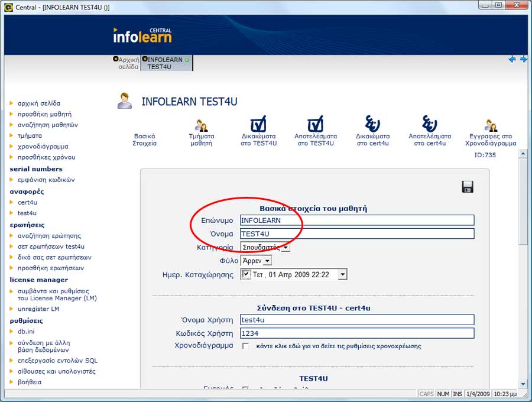Click the schedule settings hint text
Viewport: 532px width, 402px height.
click(x=339, y=346)
